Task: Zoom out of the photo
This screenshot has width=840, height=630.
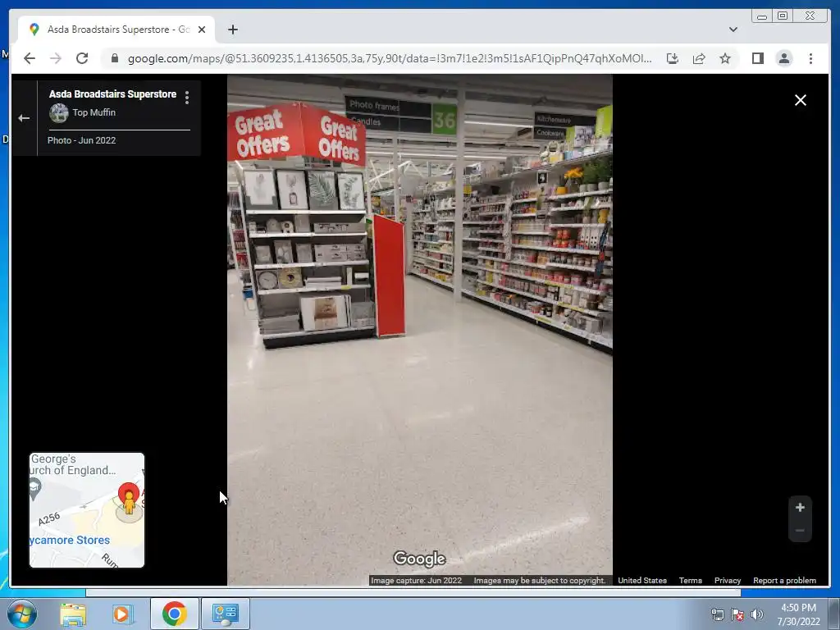Action: tap(800, 531)
